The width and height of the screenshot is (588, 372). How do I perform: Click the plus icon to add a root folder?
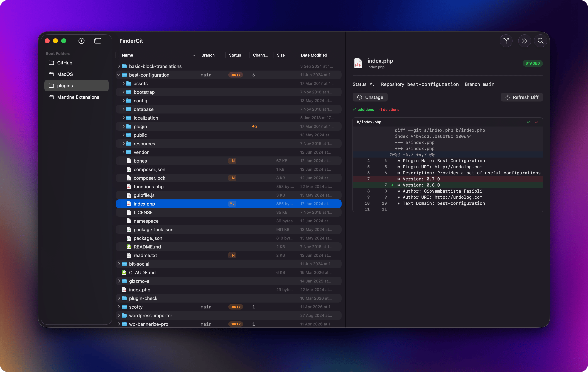[x=81, y=41]
